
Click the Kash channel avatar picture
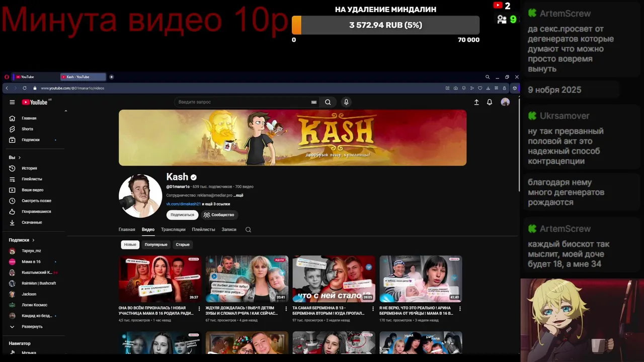140,196
